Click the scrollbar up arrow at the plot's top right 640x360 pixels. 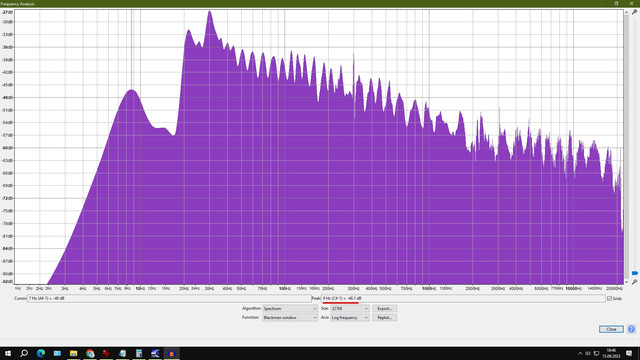click(626, 12)
